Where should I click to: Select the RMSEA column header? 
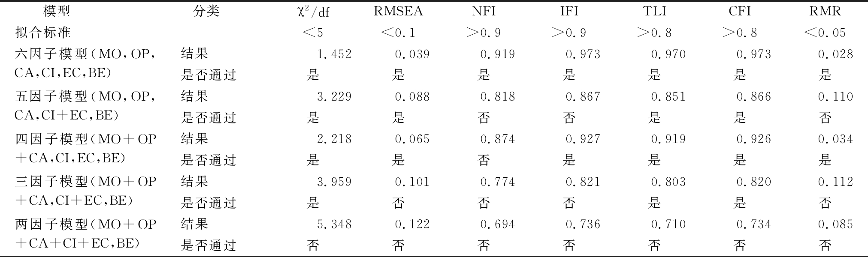398,12
